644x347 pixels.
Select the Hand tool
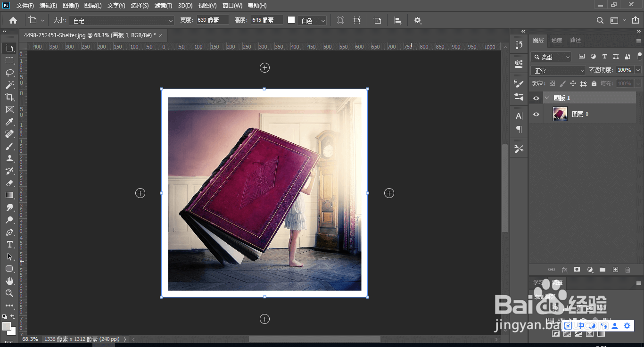(x=9, y=281)
